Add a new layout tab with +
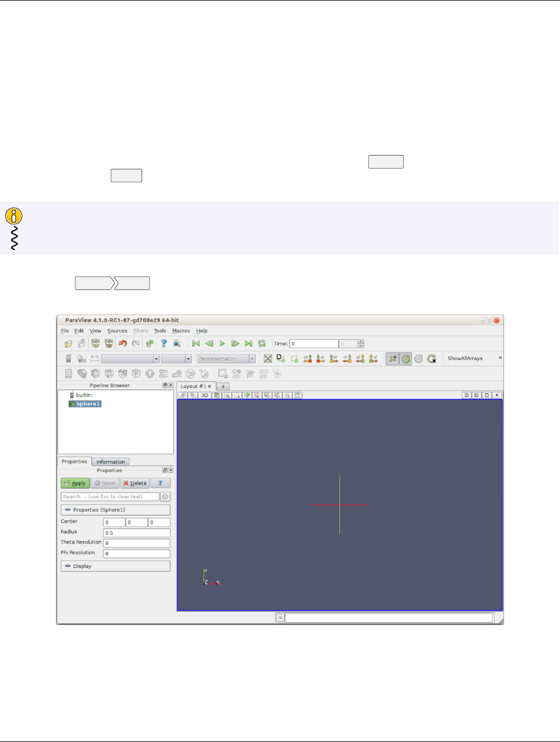This screenshot has height=742, width=560. click(x=223, y=387)
